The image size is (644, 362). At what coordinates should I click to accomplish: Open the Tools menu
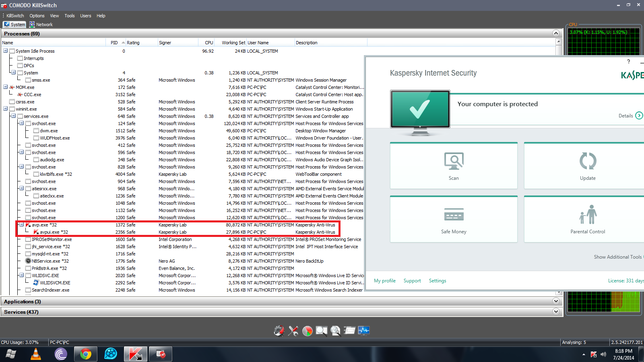pos(70,16)
